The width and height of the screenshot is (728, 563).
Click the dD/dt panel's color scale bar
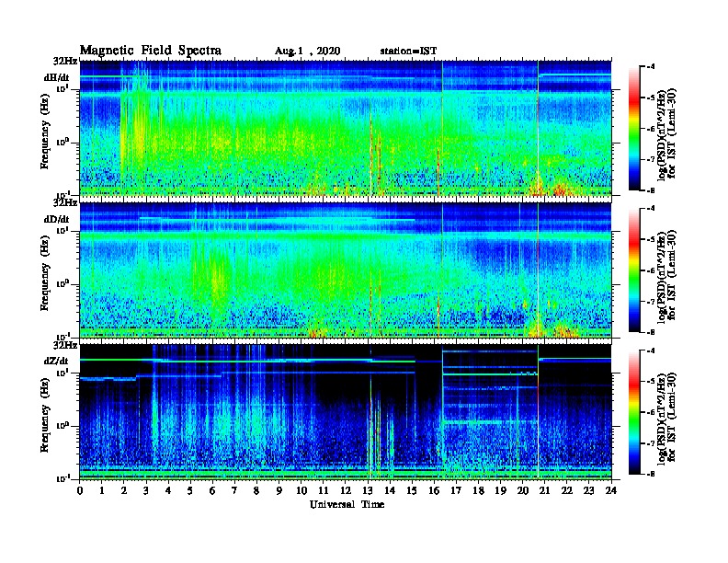click(x=634, y=270)
